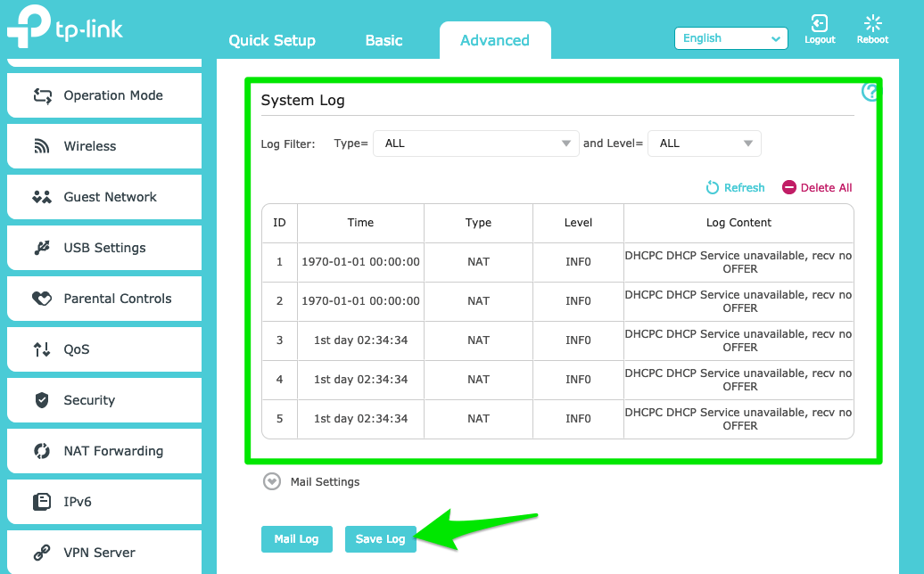Image resolution: width=924 pixels, height=574 pixels.
Task: Open NAT Forwarding menu item
Action: pyautogui.click(x=104, y=451)
